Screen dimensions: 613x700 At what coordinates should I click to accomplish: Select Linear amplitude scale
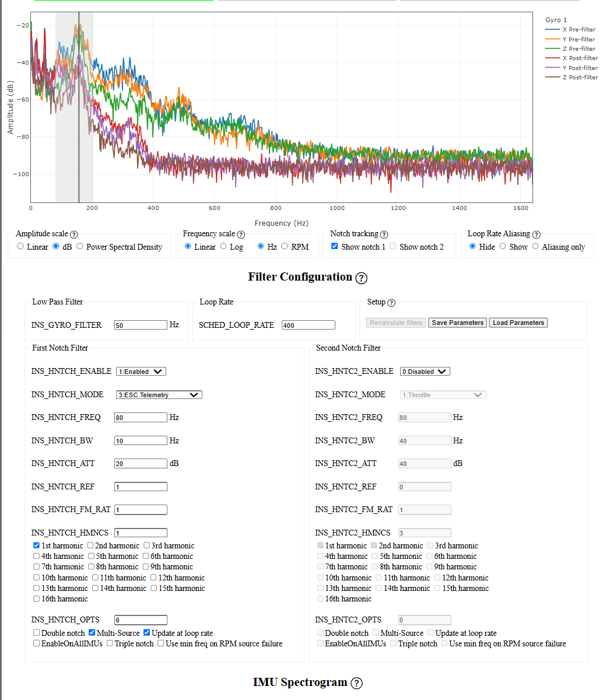pos(20,246)
